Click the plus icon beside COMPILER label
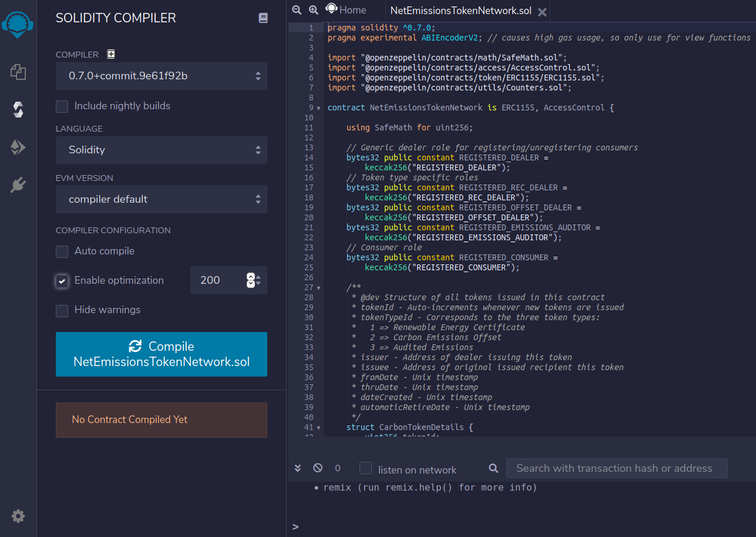Screen dimensions: 756x537 (111, 54)
